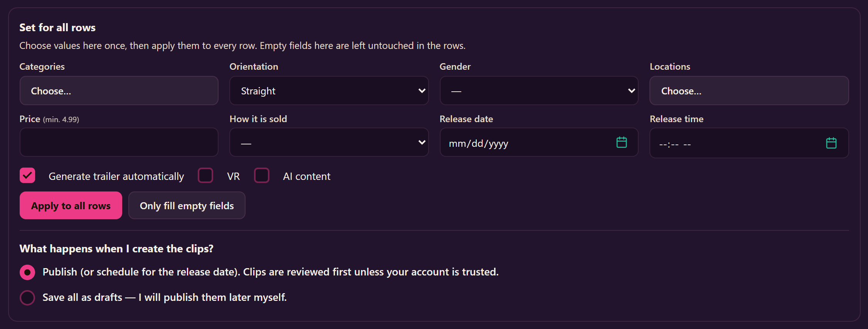
Task: Tick the AI content checkbox
Action: coord(262,176)
